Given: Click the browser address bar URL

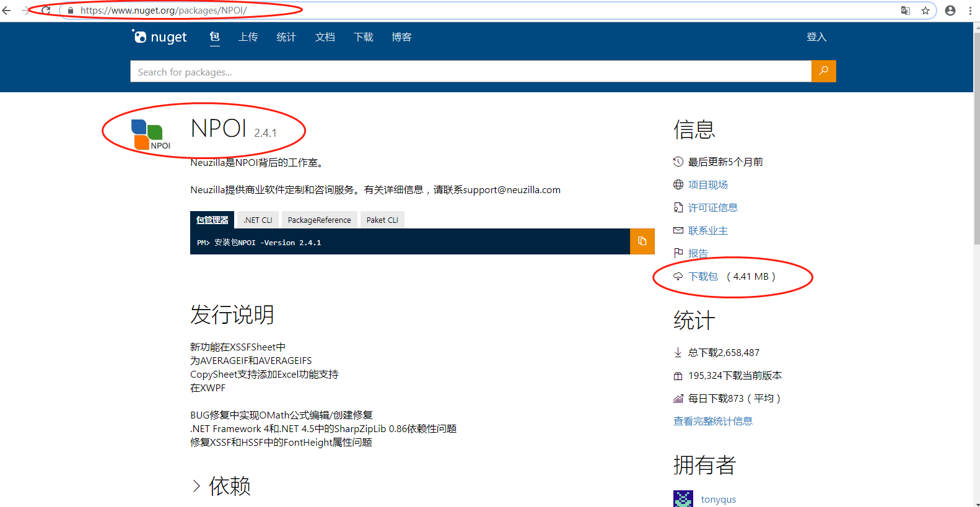Looking at the screenshot, I should [164, 11].
